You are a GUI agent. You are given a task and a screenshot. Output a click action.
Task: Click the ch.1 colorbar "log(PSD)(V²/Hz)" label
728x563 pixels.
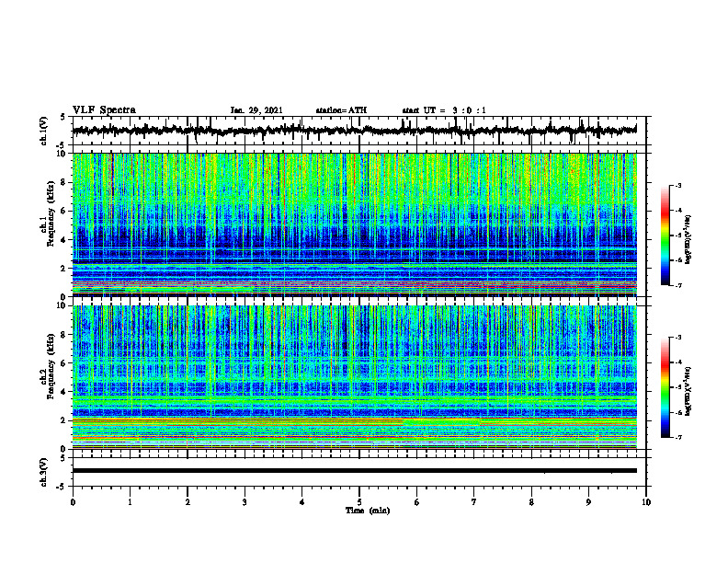[688, 240]
